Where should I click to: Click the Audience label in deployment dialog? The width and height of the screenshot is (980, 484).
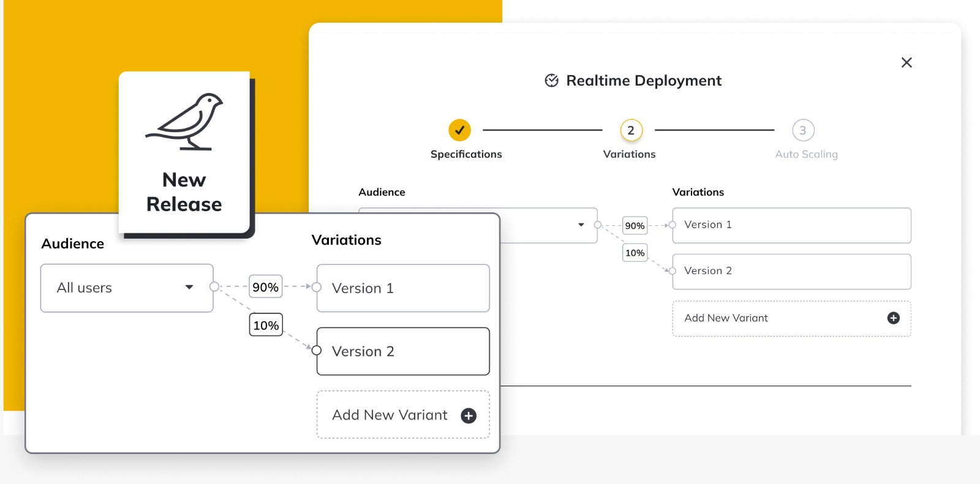pos(382,192)
